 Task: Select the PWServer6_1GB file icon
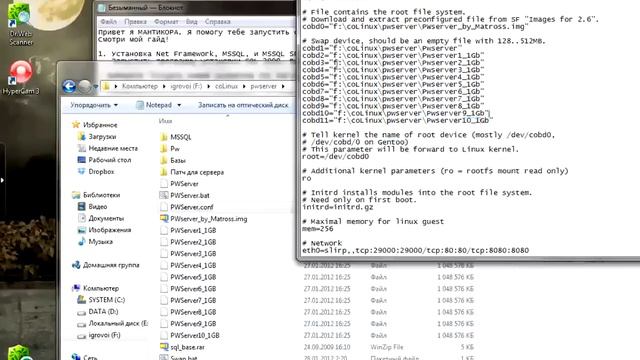tap(164, 289)
